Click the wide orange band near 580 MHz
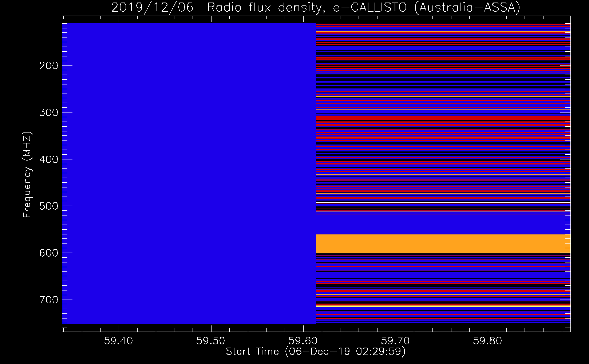 click(x=443, y=244)
